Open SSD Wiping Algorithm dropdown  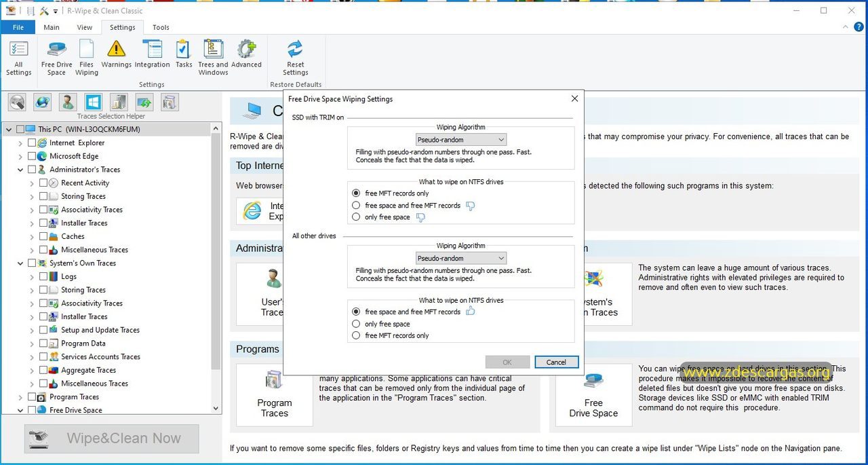pyautogui.click(x=461, y=140)
